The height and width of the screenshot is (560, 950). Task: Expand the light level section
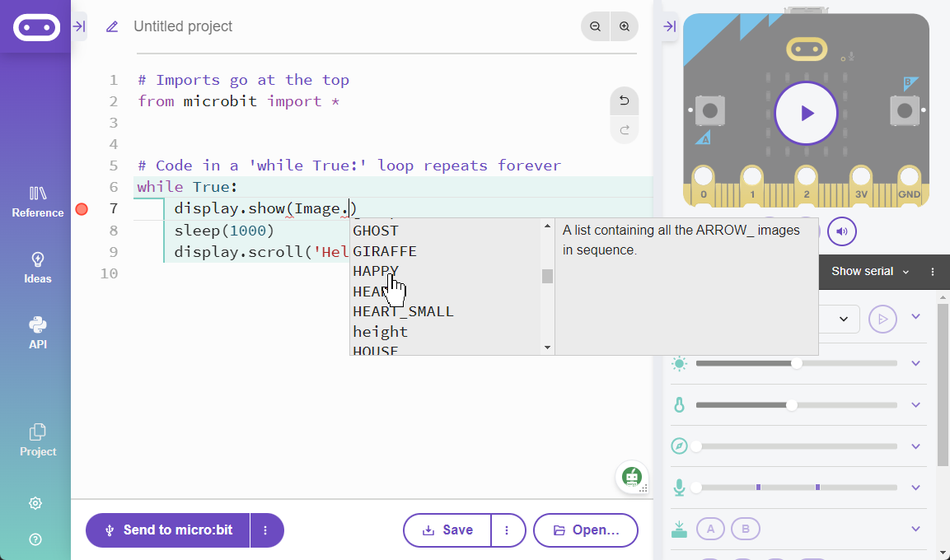pyautogui.click(x=916, y=363)
